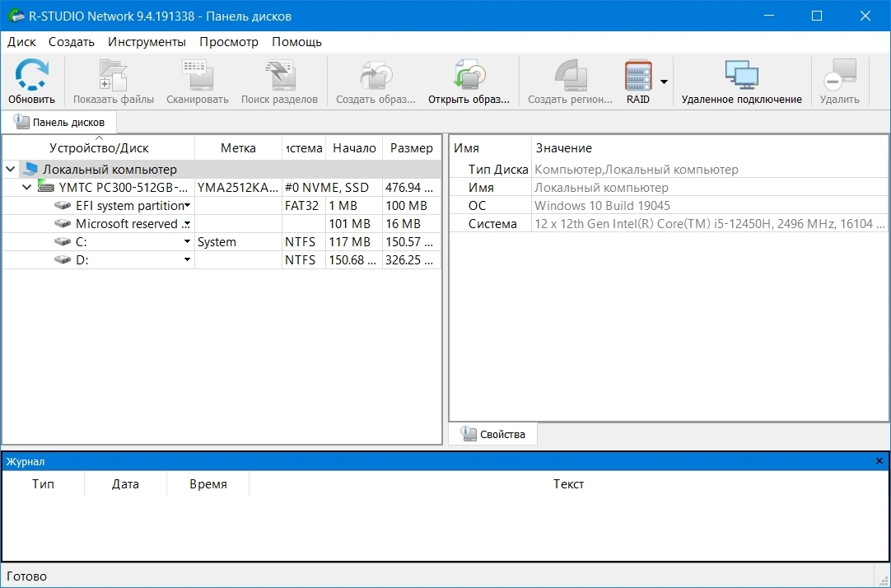Click the Создать регион toolbar icon
This screenshot has height=588, width=891.
(571, 74)
